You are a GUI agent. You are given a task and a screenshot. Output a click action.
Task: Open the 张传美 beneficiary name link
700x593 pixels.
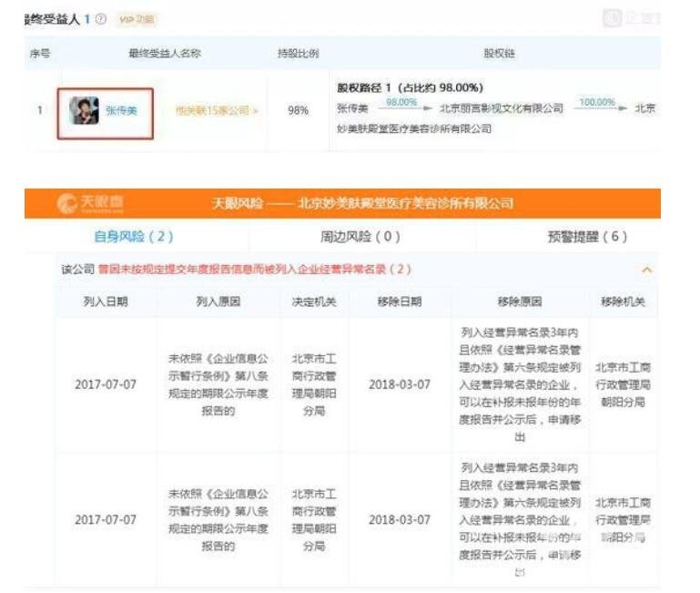pyautogui.click(x=121, y=111)
